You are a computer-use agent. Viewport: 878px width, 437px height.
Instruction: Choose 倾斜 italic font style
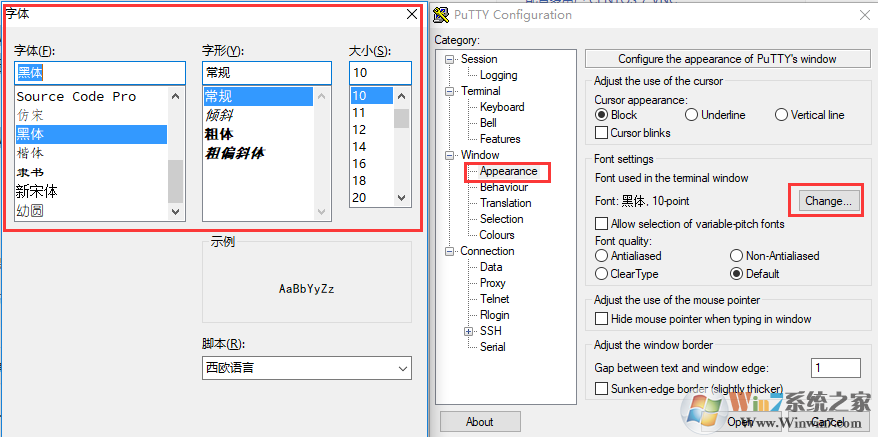point(258,115)
